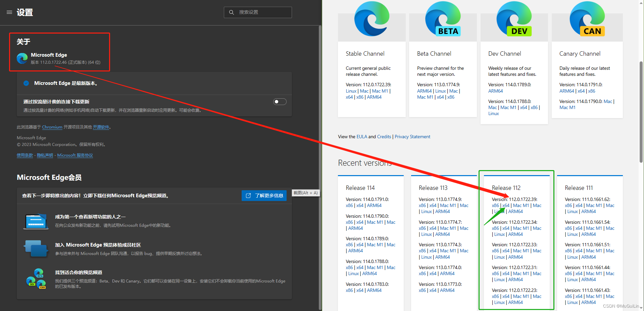Download Release 112 version 112.0.1722.33 Mac M1
The width and height of the screenshot is (644, 311).
pos(521,251)
